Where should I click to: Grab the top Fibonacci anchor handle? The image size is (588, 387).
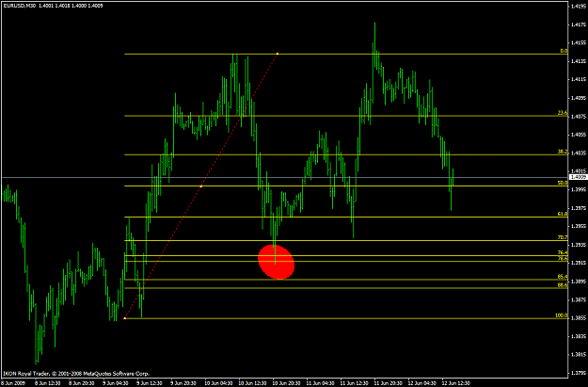tap(278, 54)
